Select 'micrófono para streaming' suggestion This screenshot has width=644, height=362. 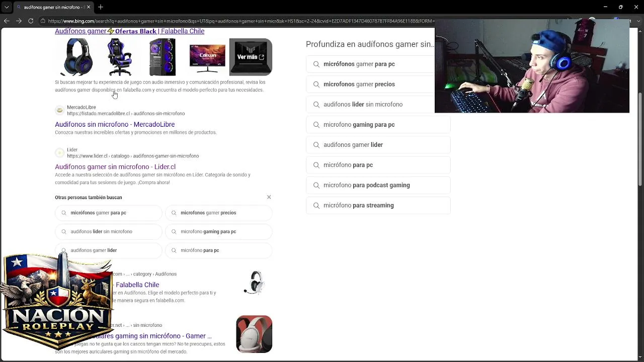pos(378,205)
